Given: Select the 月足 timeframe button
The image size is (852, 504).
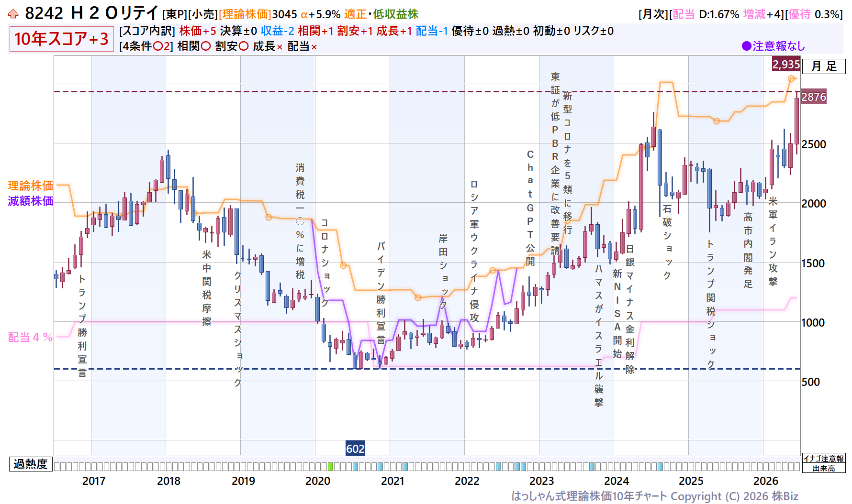Looking at the screenshot, I should (x=824, y=66).
